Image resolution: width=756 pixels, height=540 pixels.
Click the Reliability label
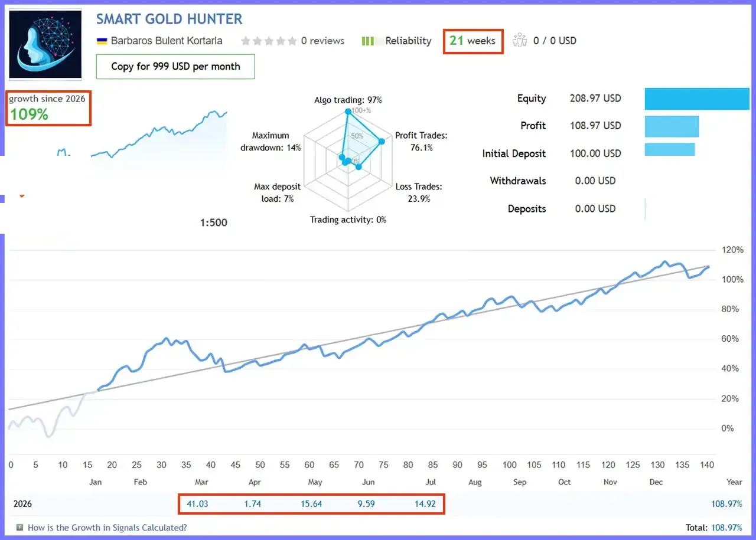point(408,41)
